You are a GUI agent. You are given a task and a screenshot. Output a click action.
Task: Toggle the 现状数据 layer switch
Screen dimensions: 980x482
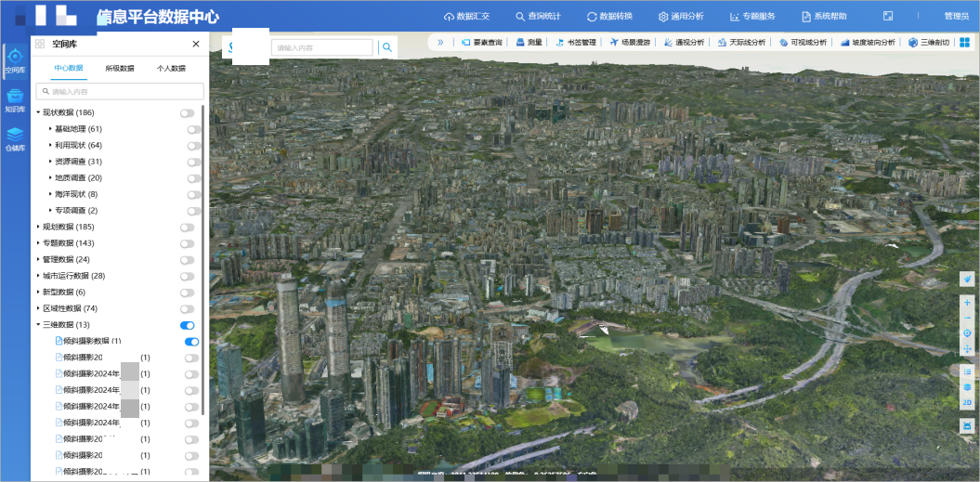coord(187,113)
